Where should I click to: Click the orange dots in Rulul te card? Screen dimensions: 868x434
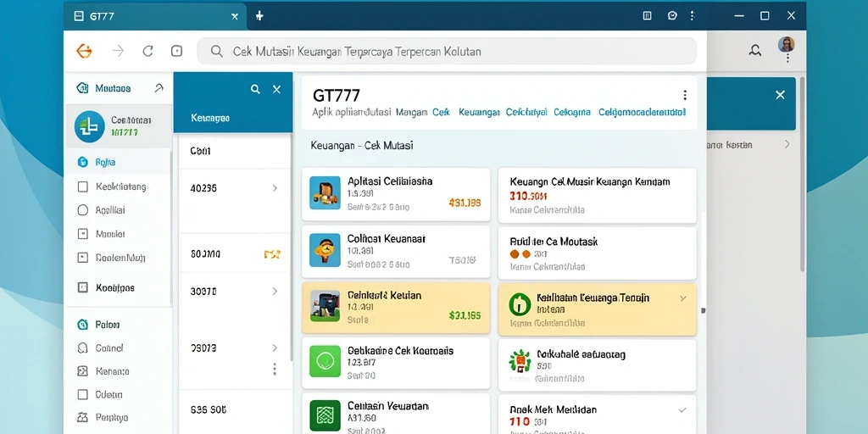(x=520, y=254)
